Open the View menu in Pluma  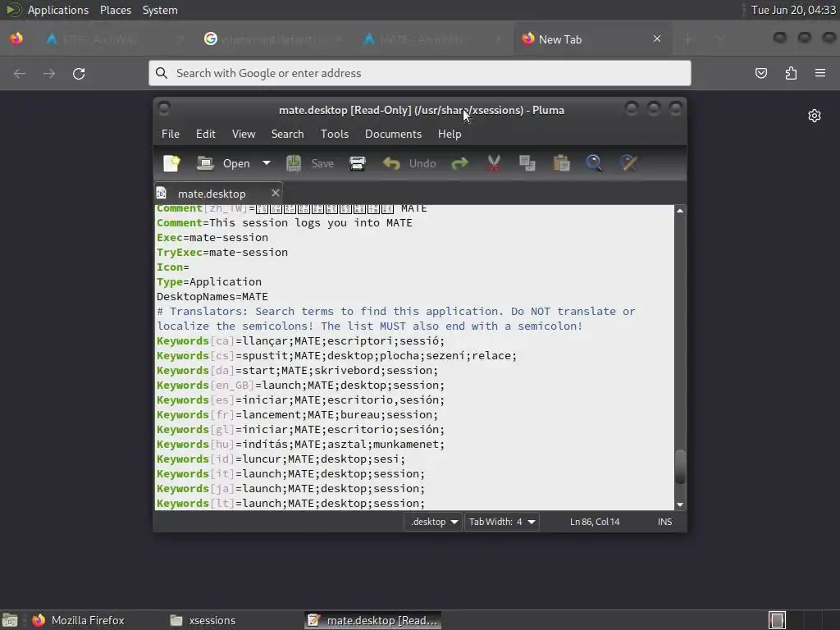pyautogui.click(x=243, y=134)
